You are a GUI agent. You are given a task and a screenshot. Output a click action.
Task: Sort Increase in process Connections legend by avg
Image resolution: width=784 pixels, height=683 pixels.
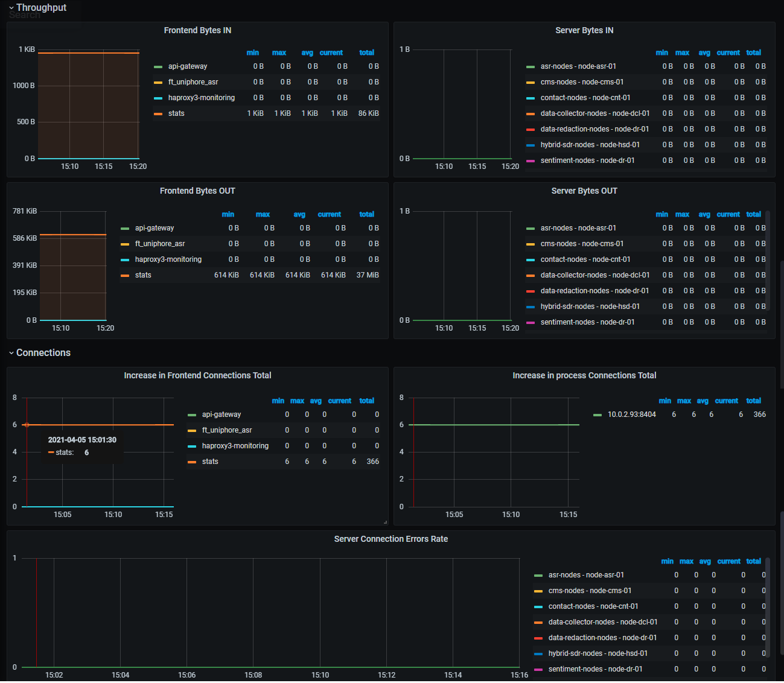(x=703, y=401)
